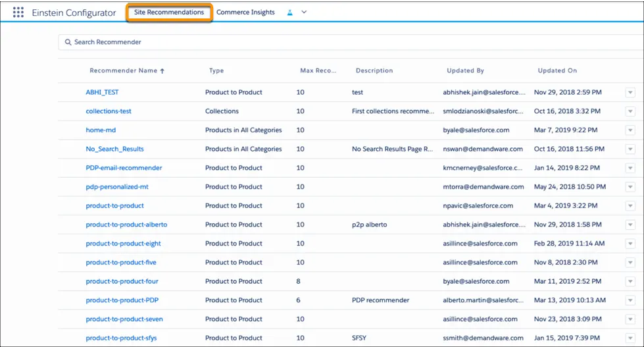The image size is (644, 347).
Task: Open the No_Search_Results recommender
Action: coord(114,149)
